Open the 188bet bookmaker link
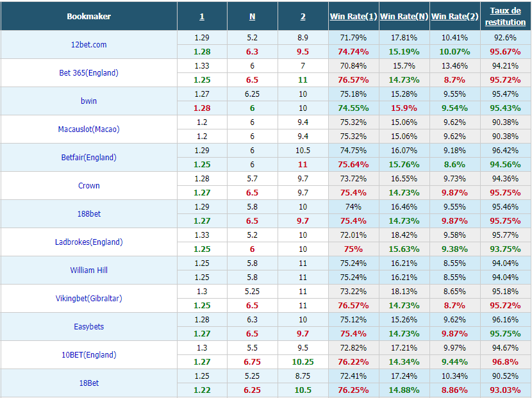Viewport: 532px width, 398px height. 88,214
